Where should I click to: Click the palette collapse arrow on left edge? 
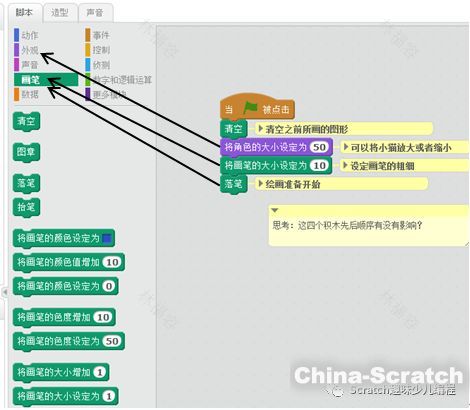5,292
